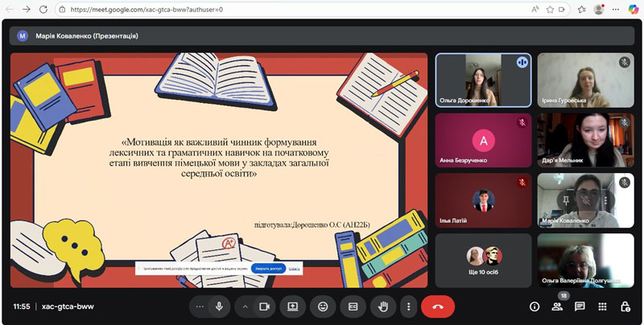Viewport: 644px width, 325px height.
Task: Toggle the microphone button
Action: (219, 306)
